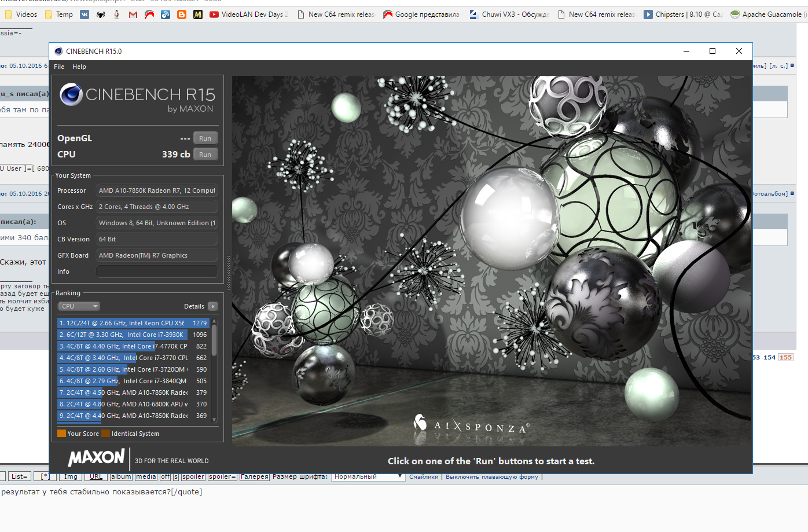This screenshot has width=808, height=532.
Task: Click the ranking list scroll-down arrow
Action: coord(214,420)
